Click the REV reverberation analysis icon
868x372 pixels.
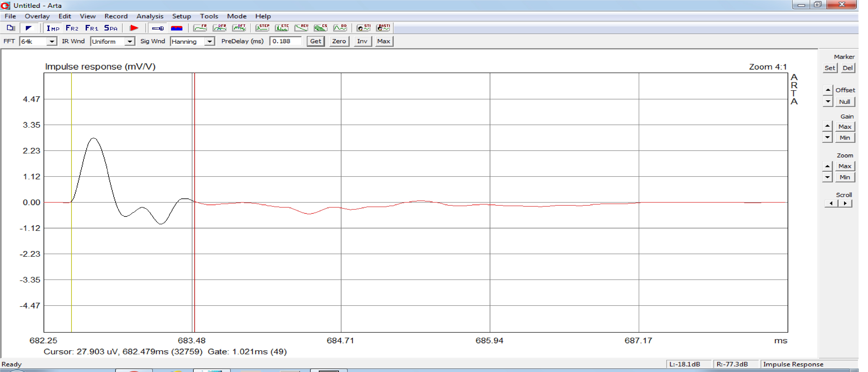[x=301, y=28]
